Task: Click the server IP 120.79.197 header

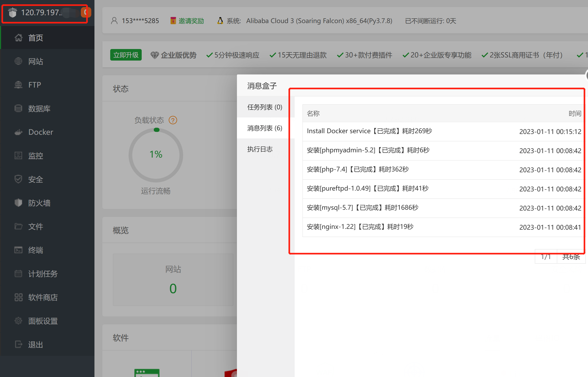Action: [x=41, y=12]
